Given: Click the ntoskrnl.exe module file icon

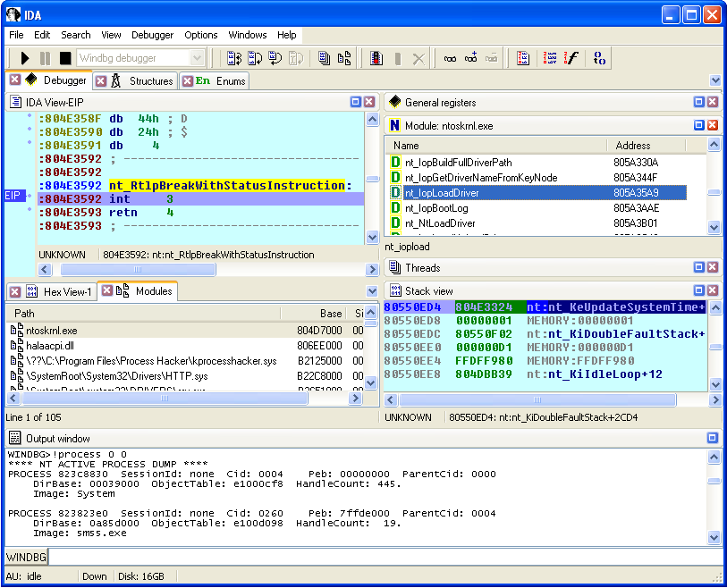Looking at the screenshot, I should [16, 331].
